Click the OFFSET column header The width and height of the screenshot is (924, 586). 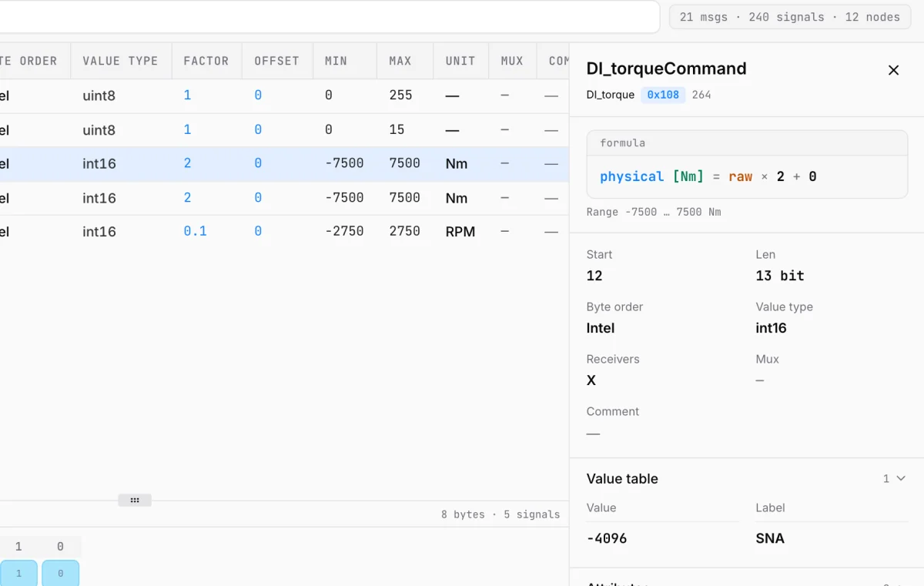276,61
